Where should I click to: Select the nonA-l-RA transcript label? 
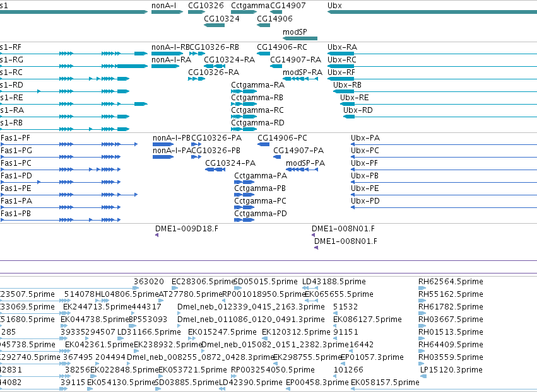coord(171,59)
